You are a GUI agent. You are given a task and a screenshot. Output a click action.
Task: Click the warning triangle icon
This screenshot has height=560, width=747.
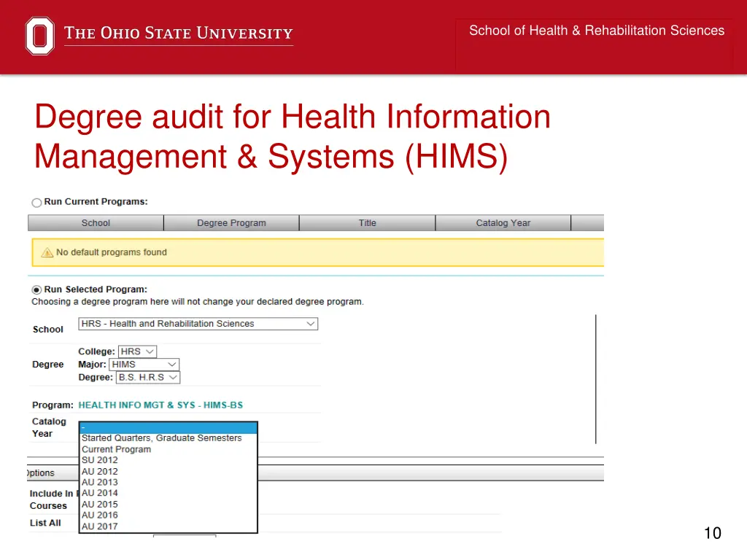[47, 252]
